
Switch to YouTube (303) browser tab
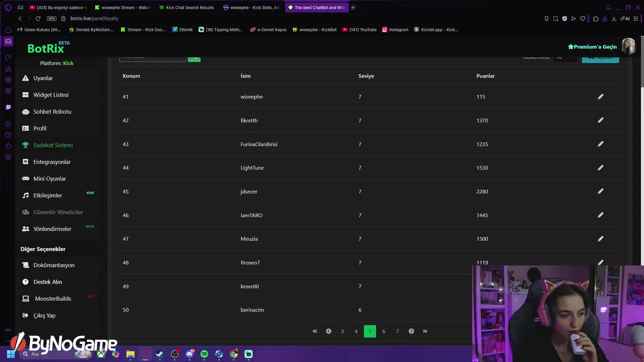click(58, 8)
